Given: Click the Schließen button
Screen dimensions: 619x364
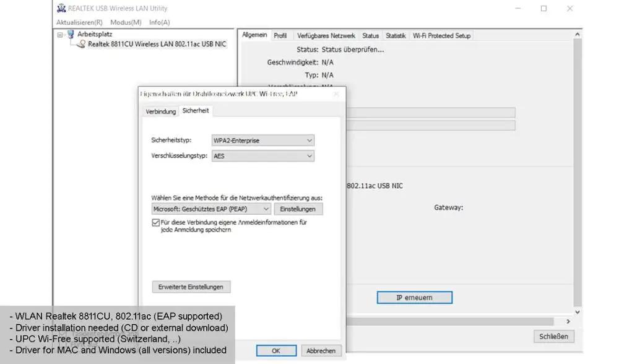Looking at the screenshot, I should 554,336.
